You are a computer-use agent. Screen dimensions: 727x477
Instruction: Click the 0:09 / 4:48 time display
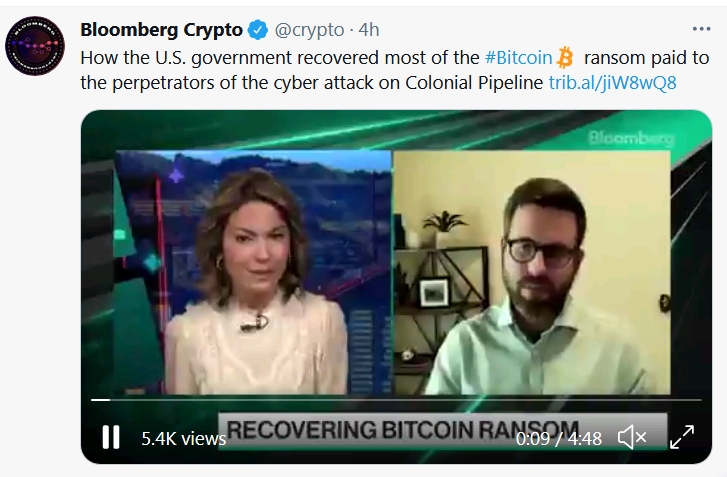[x=559, y=439]
